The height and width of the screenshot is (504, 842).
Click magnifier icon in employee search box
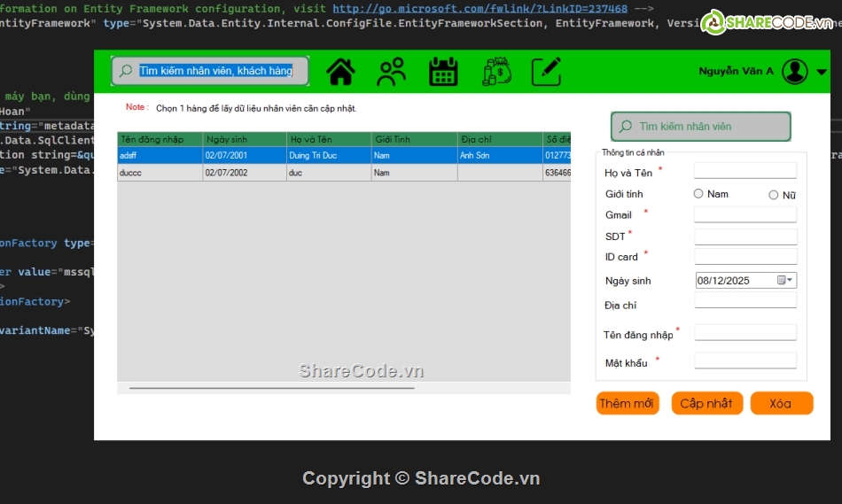627,127
